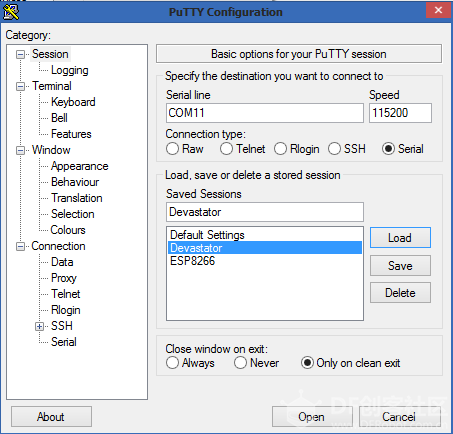Screen dimensions: 453x434
Task: Click the Serial line COM11 field
Action: click(x=265, y=113)
